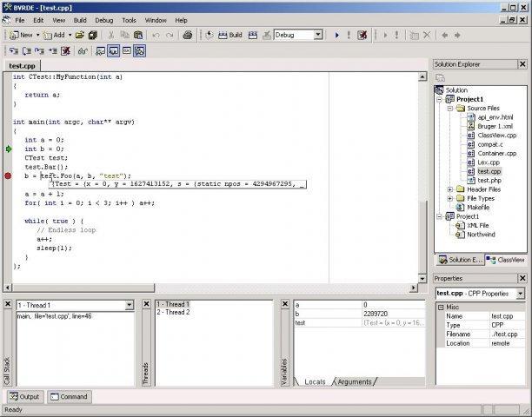Click the red breakpoint marker in margin
Image resolution: width=532 pixels, height=417 pixels.
(x=8, y=175)
